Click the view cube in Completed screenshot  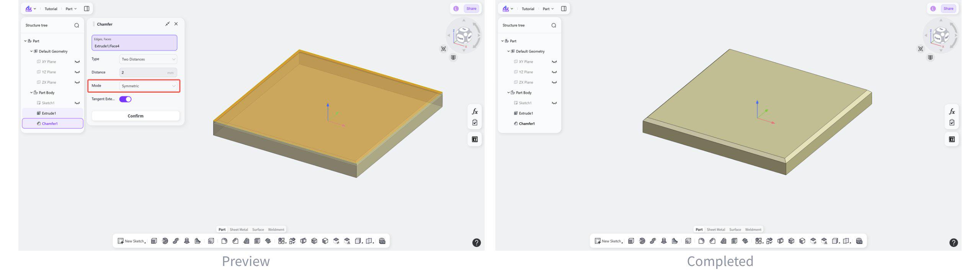point(941,35)
